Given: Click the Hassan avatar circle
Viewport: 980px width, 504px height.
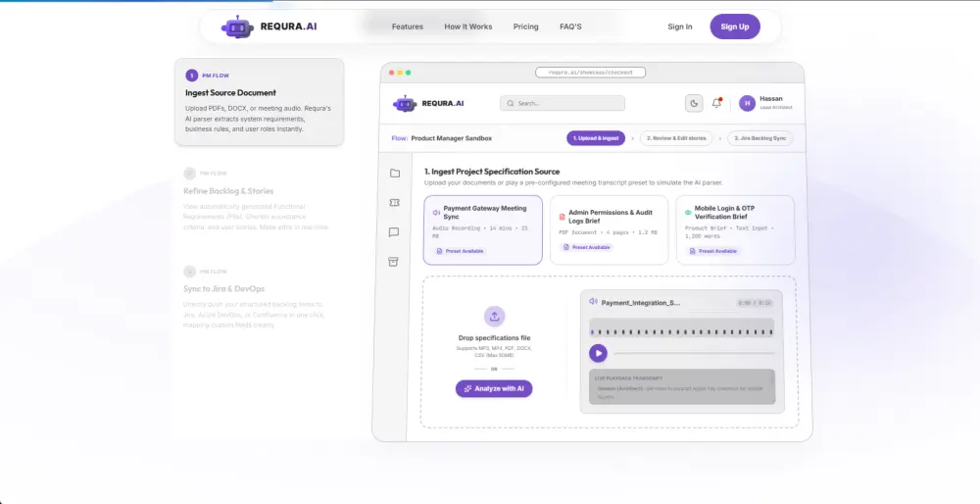Looking at the screenshot, I should [747, 103].
